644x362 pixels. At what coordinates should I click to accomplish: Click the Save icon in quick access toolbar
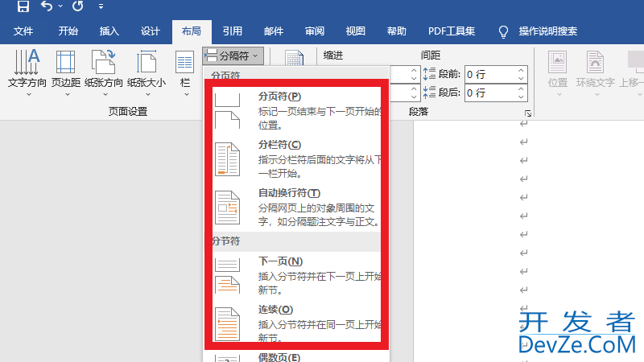[x=23, y=6]
